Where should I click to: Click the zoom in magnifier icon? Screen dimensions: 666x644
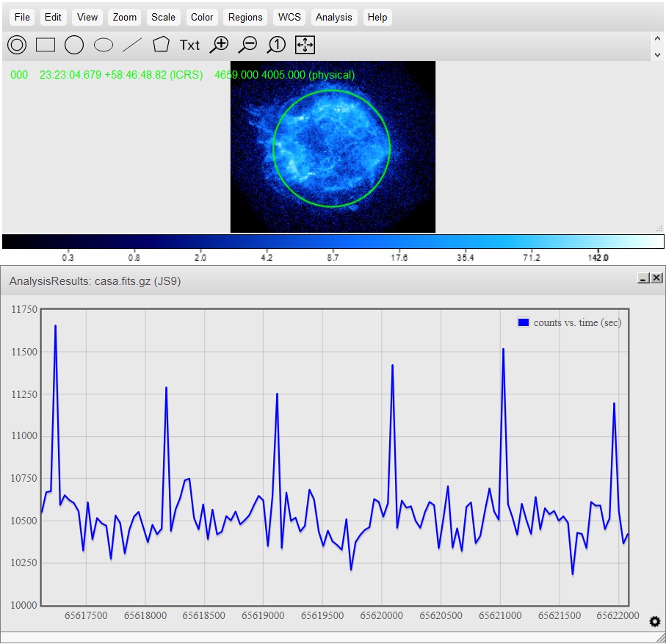pos(219,45)
